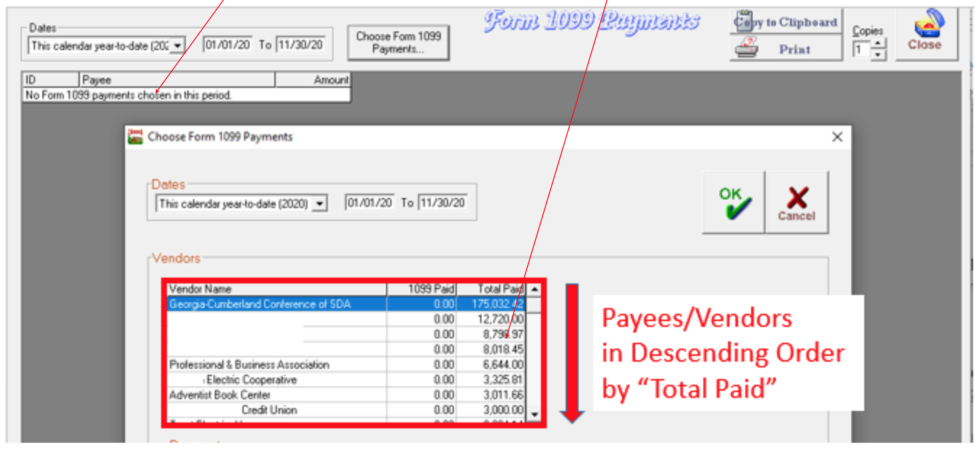Click the dialog title bar app icon
Screen dimensions: 980x449
(135, 137)
